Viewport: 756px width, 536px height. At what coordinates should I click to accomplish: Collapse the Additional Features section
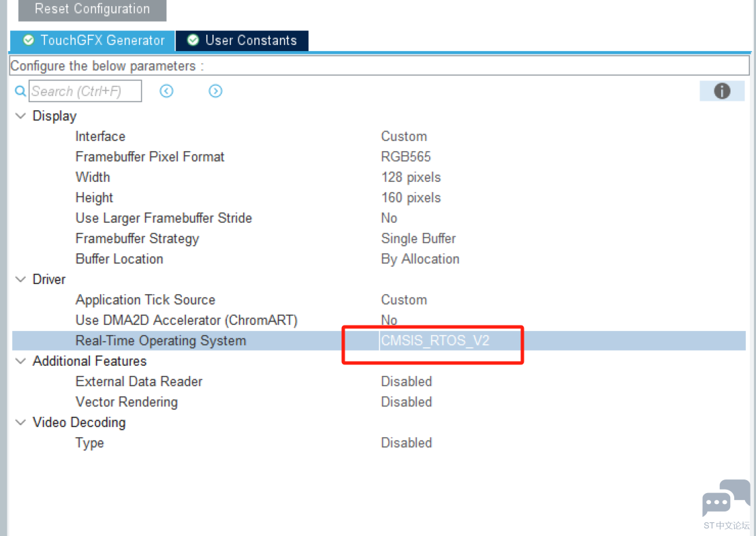[20, 361]
